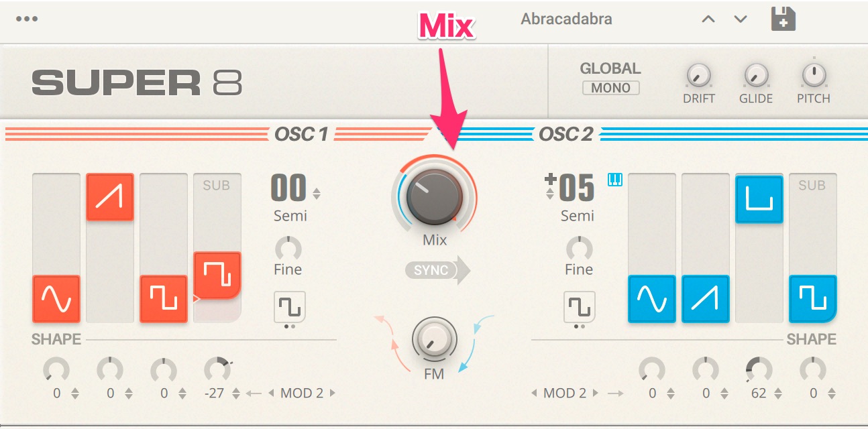Toggle OSC 2 square waveform button below Fine
The width and height of the screenshot is (868, 429).
coord(580,307)
